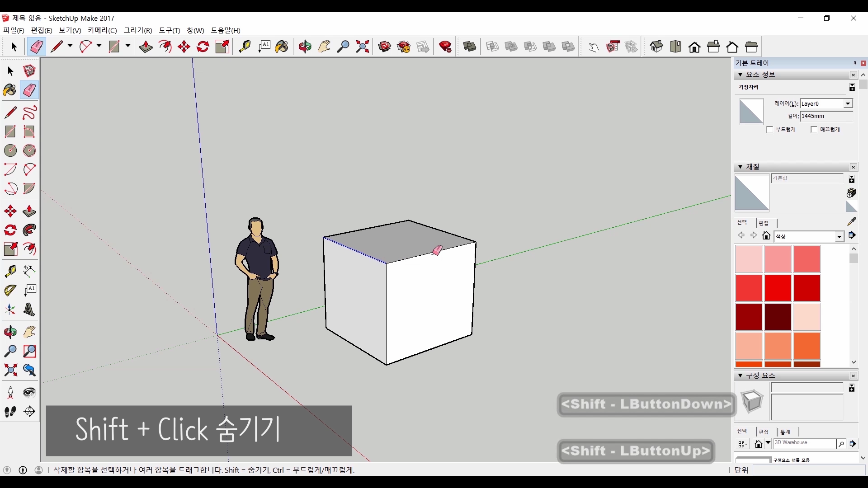Open the 그리기(R) menu

point(138,30)
